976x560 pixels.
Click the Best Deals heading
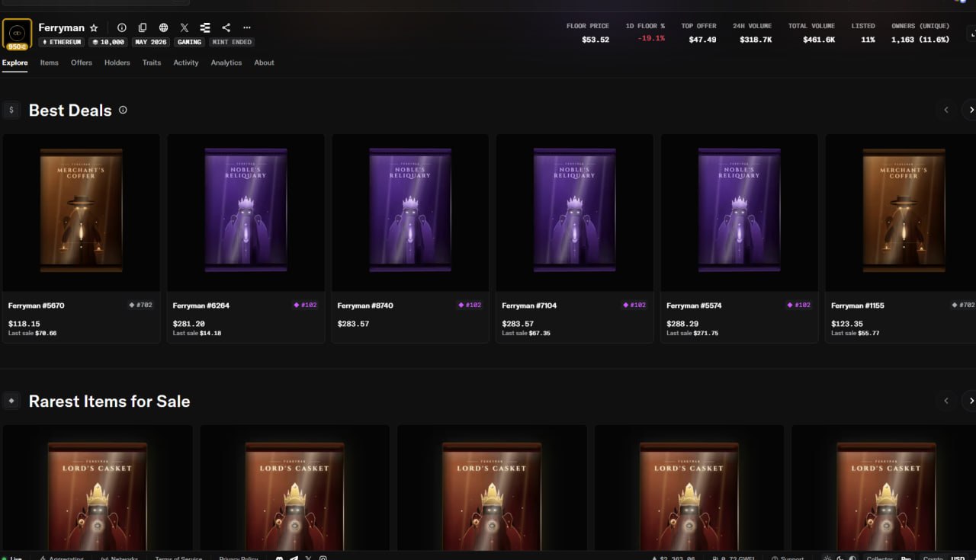(70, 110)
